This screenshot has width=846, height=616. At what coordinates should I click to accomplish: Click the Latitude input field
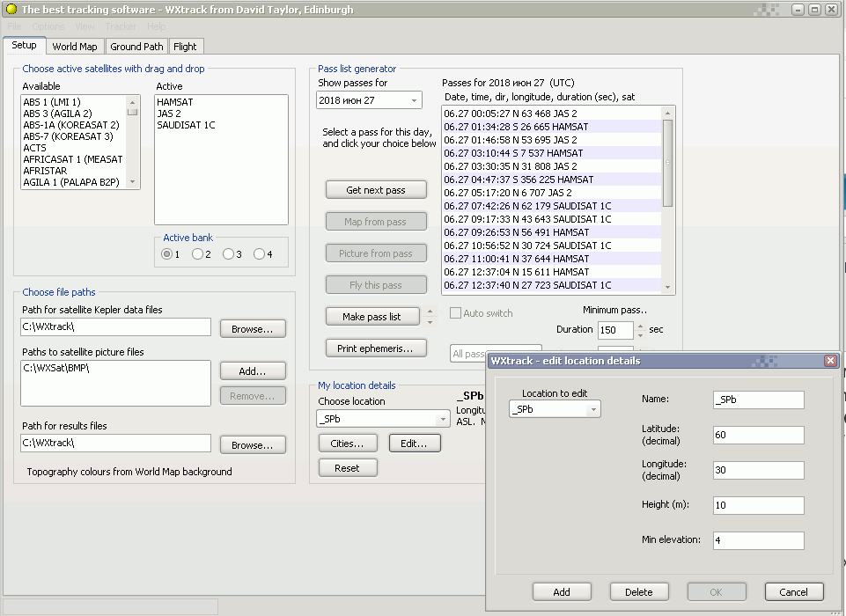point(758,435)
